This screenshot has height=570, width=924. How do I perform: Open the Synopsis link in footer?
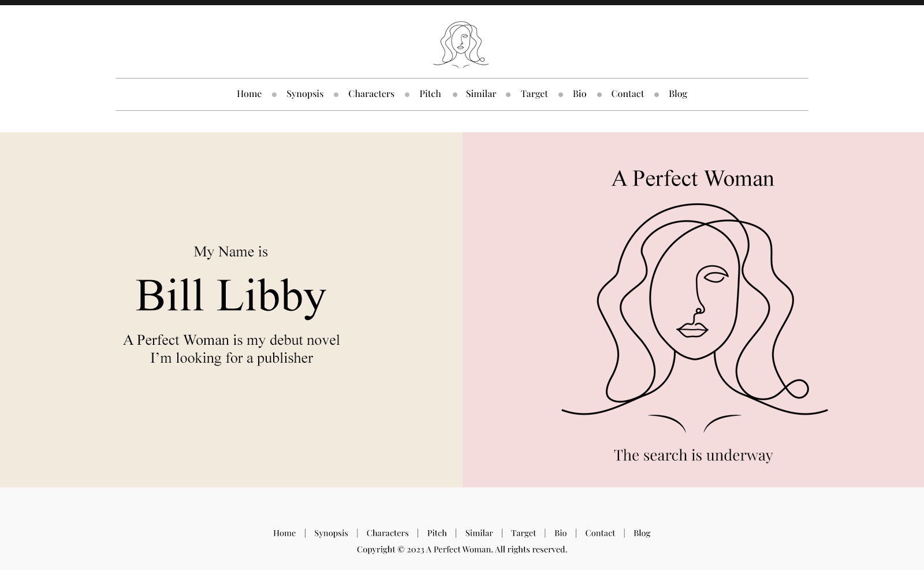[x=331, y=533]
